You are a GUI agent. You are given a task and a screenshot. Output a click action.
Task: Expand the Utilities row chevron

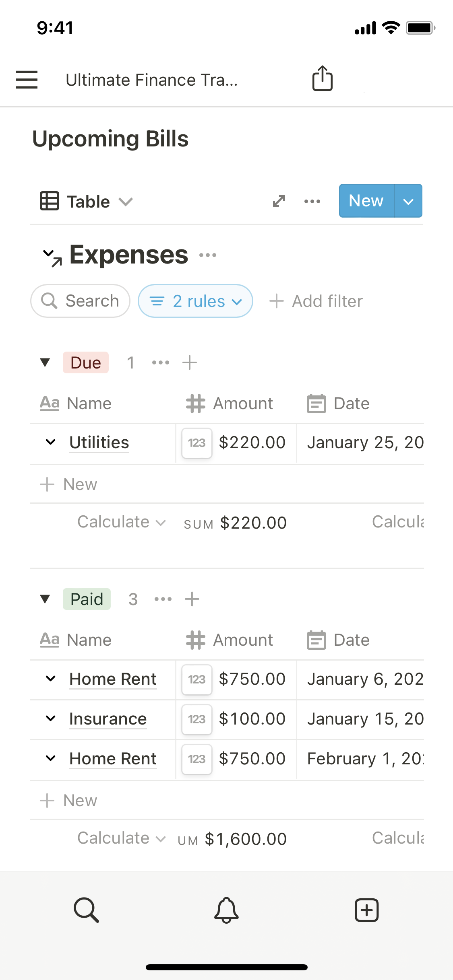click(x=51, y=442)
